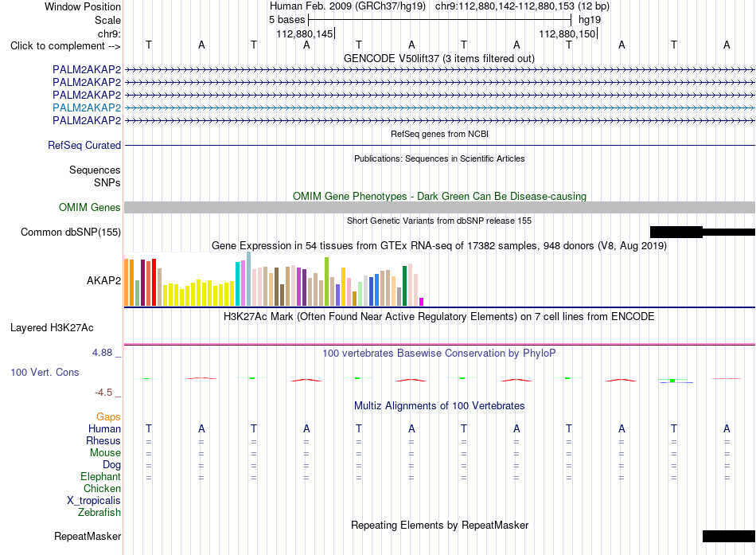Click the Scale label
This screenshot has height=555, width=756.
(x=107, y=20)
